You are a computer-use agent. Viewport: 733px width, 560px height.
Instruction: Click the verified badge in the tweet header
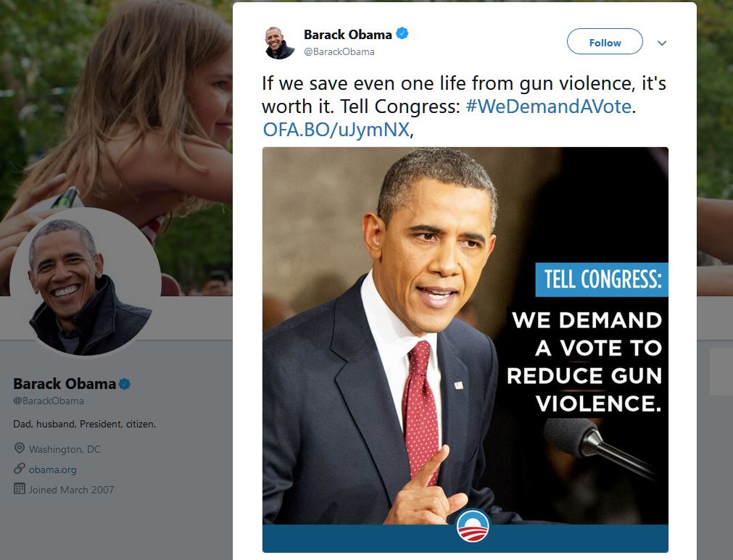402,34
